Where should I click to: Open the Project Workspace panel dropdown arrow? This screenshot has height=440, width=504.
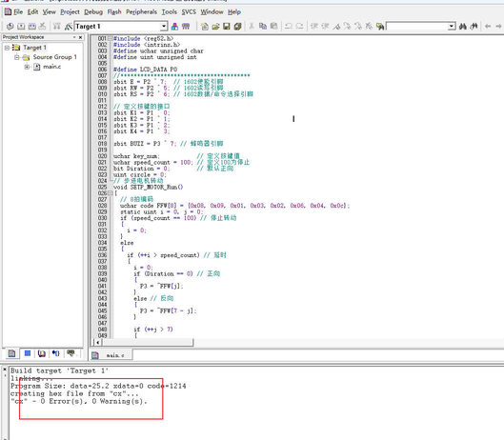[x=74, y=37]
